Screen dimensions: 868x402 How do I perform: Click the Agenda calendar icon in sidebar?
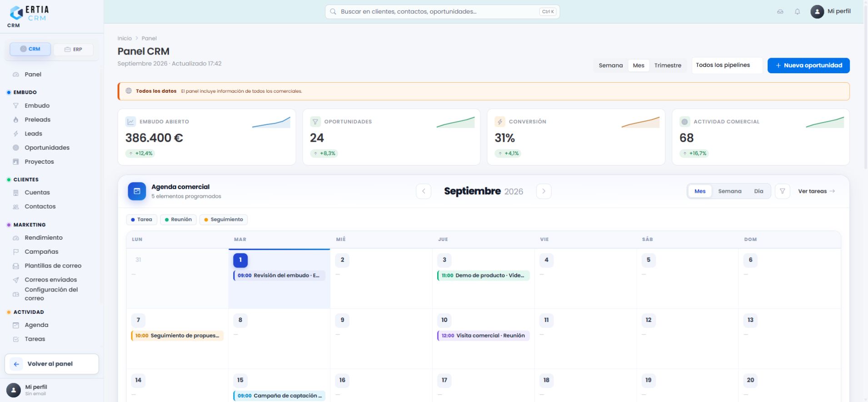(16, 325)
